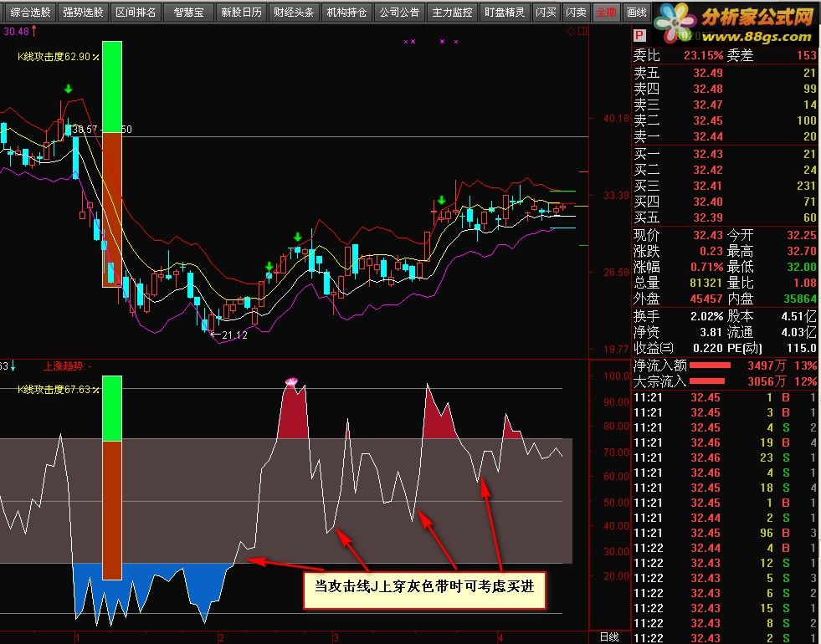Click the 11:21 trade of 23 lots
821x644 pixels.
pos(726,457)
